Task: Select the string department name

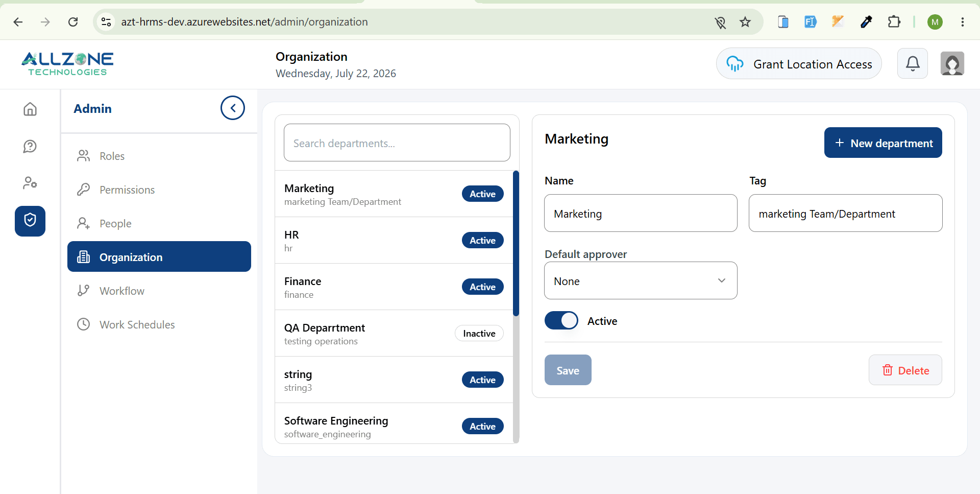Action: 298,374
